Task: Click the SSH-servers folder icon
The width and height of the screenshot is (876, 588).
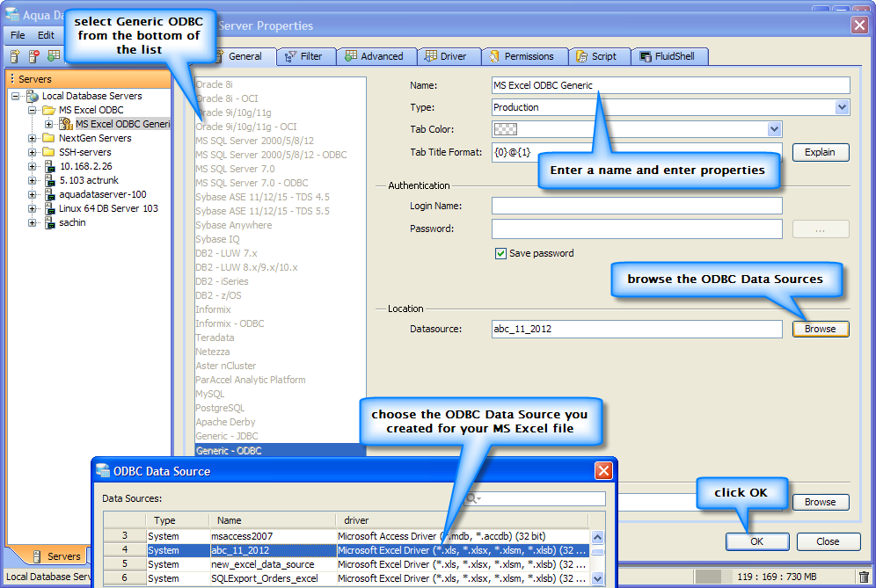Action: tap(49, 152)
